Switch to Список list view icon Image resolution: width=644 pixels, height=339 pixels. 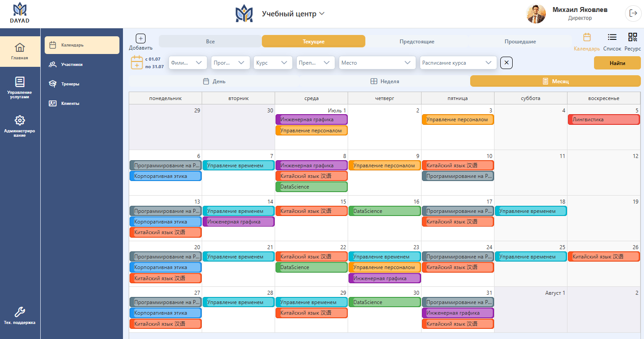pos(612,37)
